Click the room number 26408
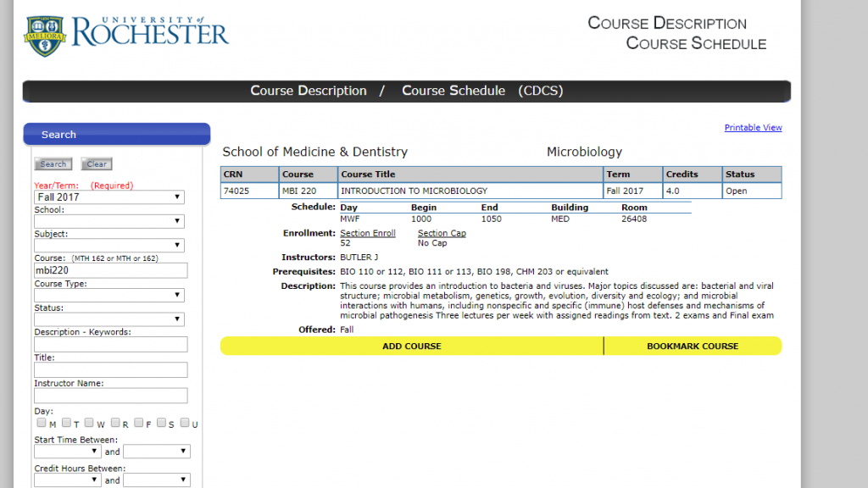 coord(634,219)
